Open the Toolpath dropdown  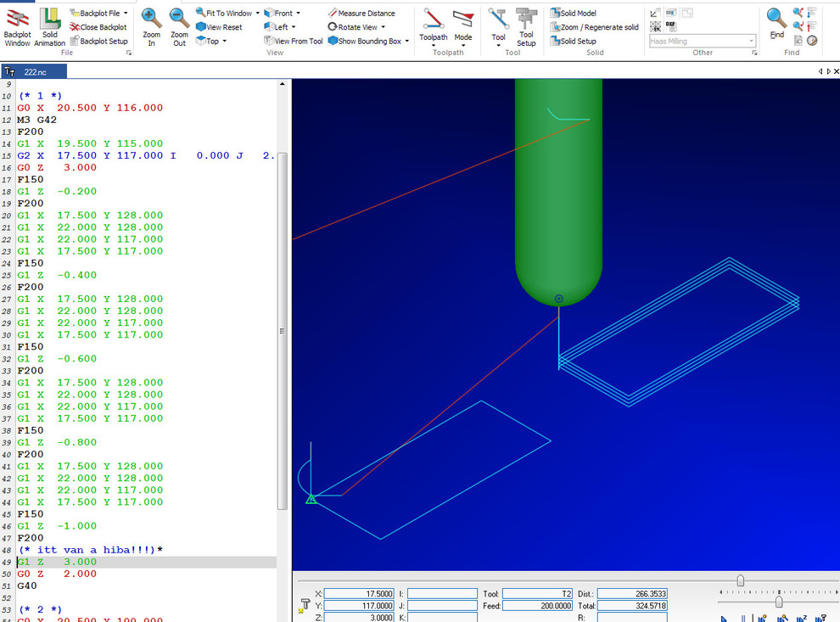click(434, 37)
